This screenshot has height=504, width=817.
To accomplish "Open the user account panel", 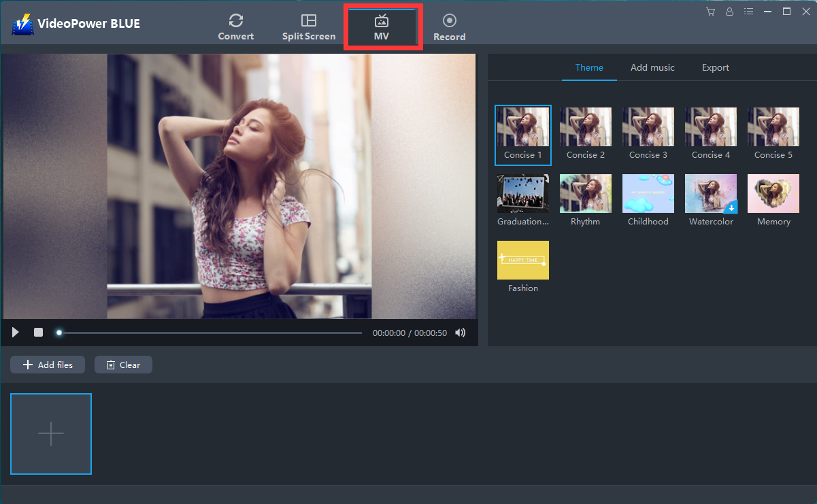I will point(729,12).
